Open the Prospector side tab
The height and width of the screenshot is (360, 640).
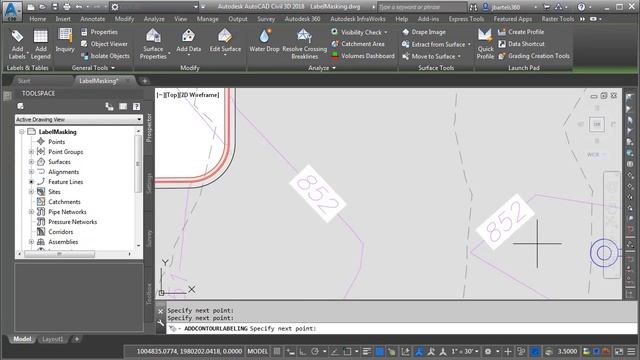pos(149,128)
